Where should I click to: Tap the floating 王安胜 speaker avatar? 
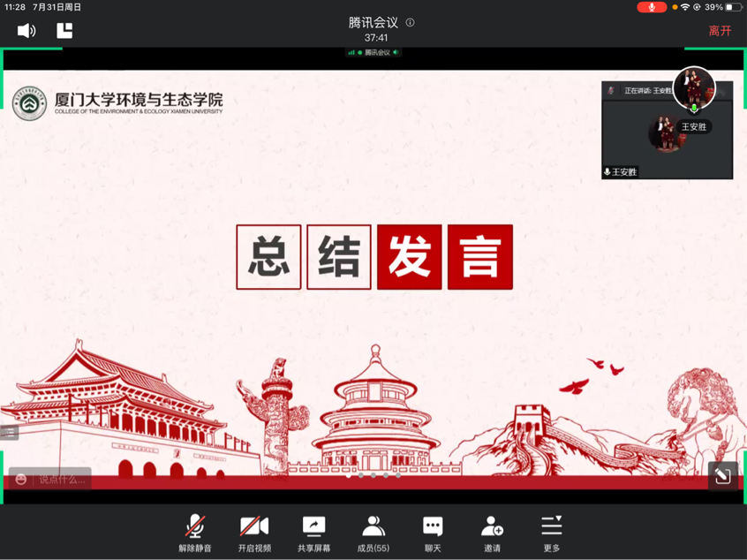[693, 88]
